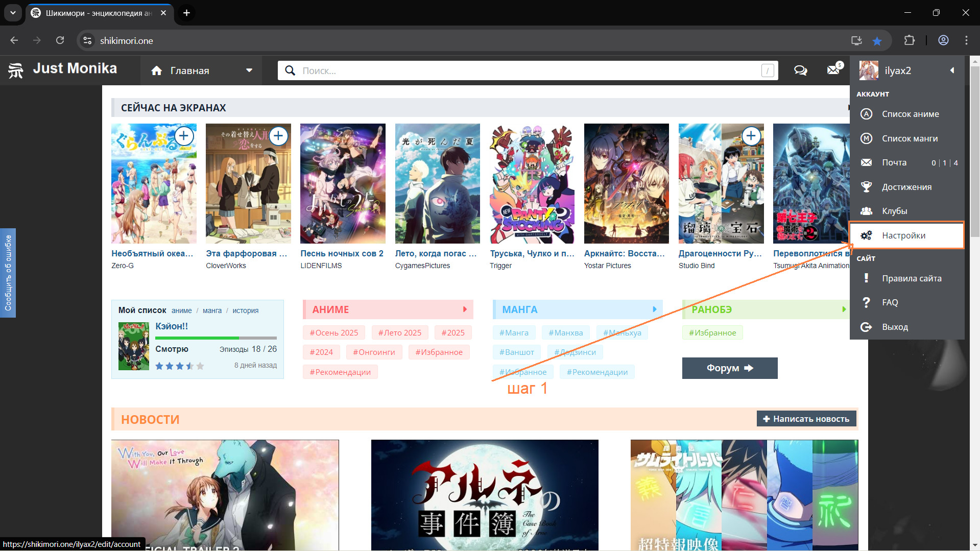
Task: Toggle plus button on Необъятный океан poster
Action: 184,136
